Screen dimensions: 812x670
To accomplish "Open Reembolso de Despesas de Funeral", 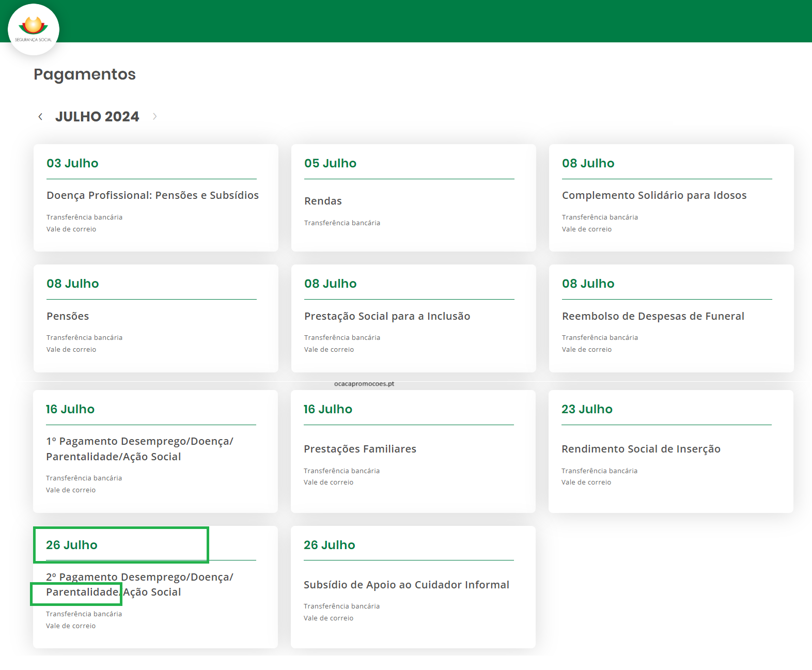I will pyautogui.click(x=653, y=316).
